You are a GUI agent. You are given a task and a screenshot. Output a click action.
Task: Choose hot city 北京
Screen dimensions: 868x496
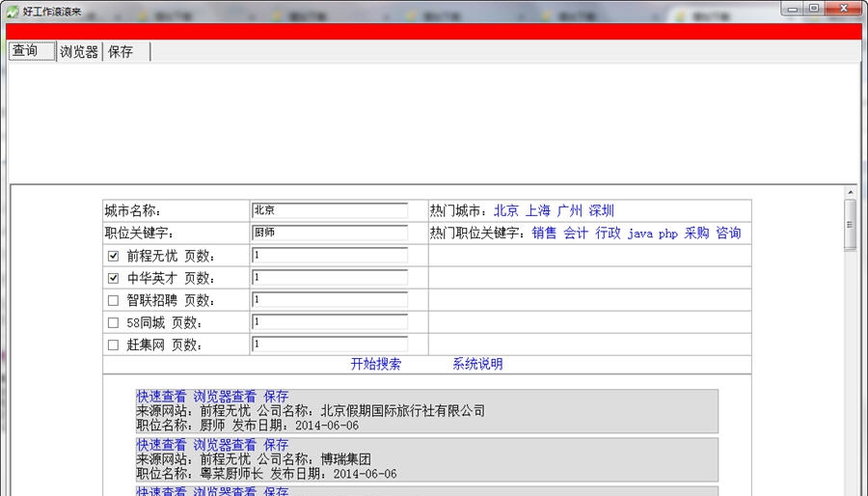click(x=506, y=210)
